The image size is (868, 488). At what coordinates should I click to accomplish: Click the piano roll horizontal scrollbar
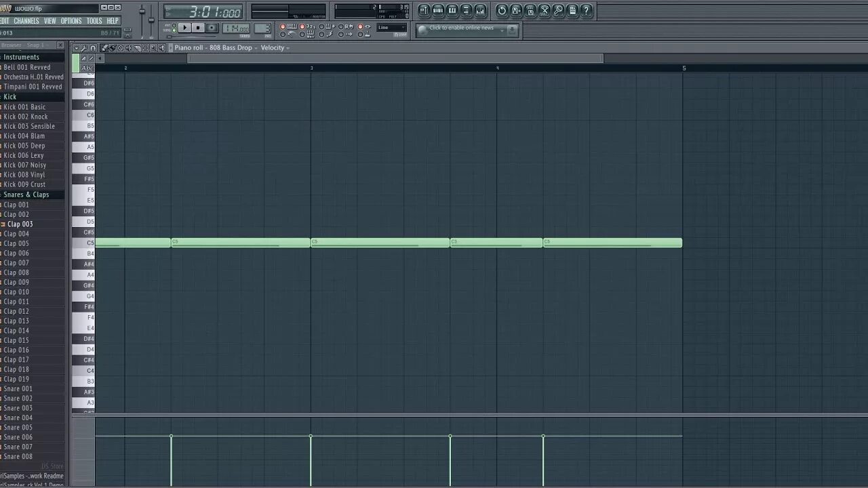[x=395, y=58]
